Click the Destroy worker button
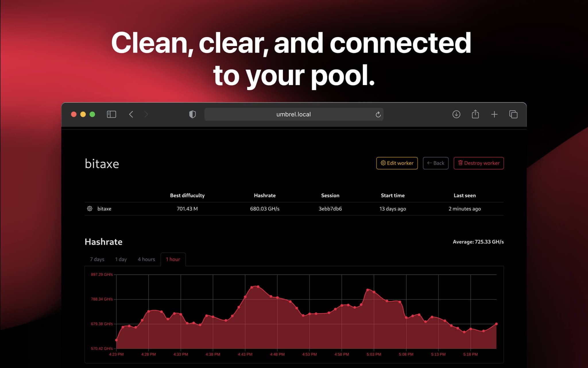Image resolution: width=588 pixels, height=368 pixels. point(479,163)
